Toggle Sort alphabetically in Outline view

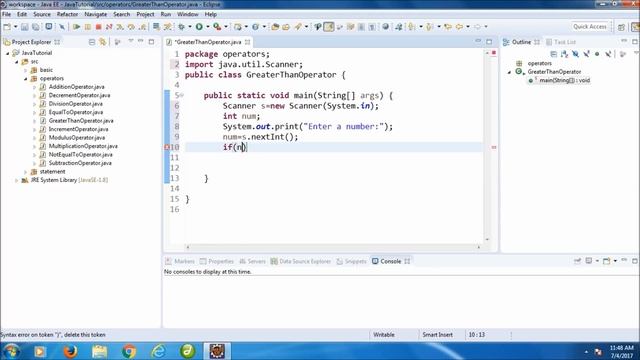pos(564,54)
